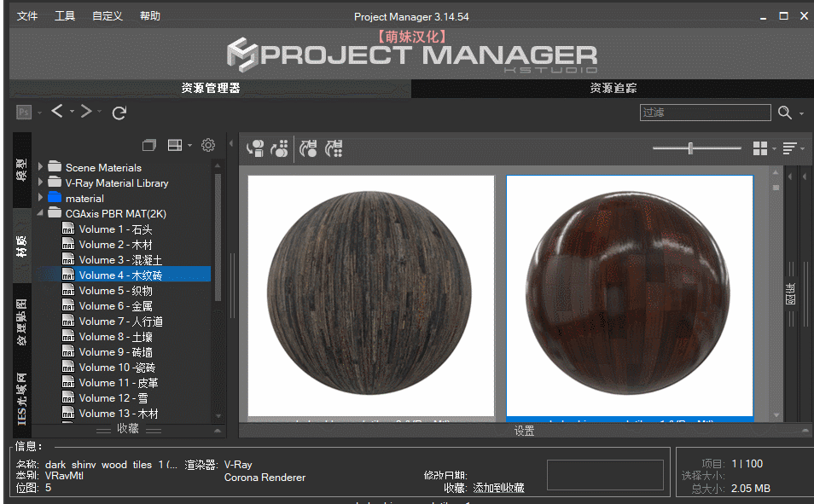The image size is (814, 504).
Task: Switch to the 资源追踪 tab
Action: tap(612, 88)
